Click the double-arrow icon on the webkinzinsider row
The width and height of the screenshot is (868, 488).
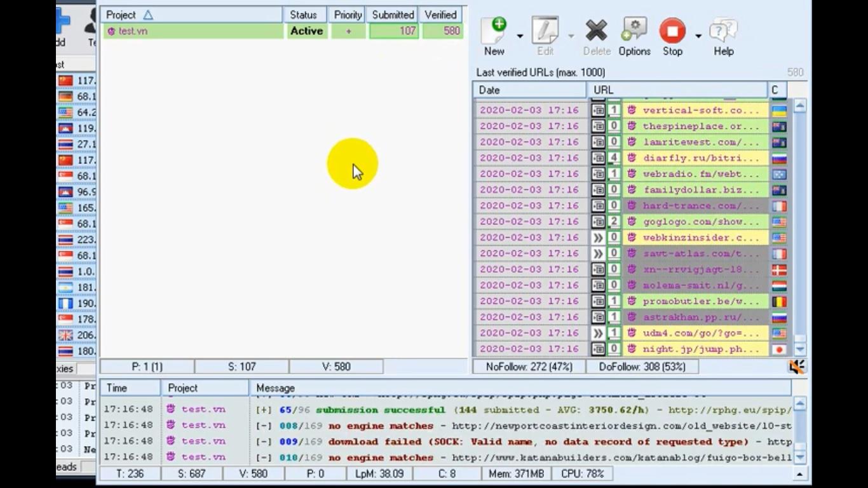(x=598, y=237)
